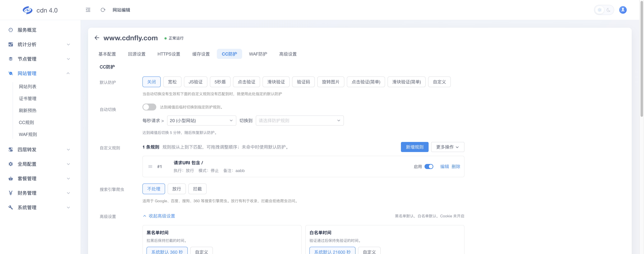This screenshot has height=254, width=644.
Task: Open the 更多操作 dropdown
Action: pyautogui.click(x=447, y=147)
